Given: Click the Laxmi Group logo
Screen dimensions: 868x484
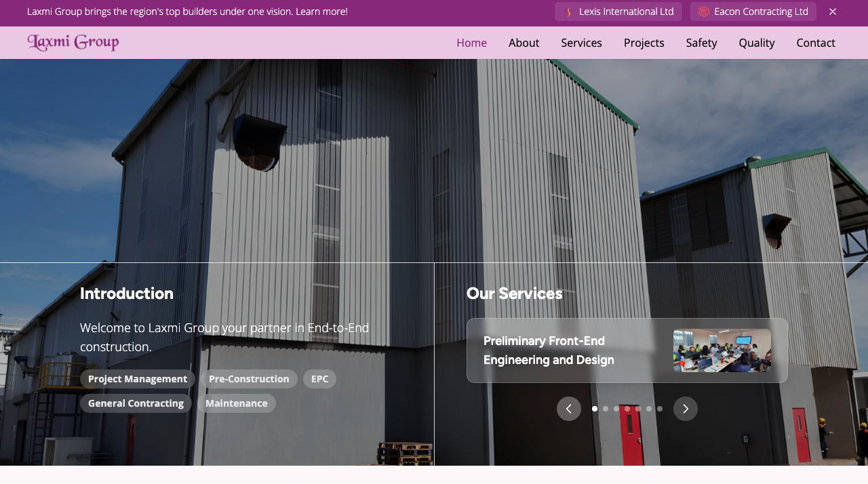Looking at the screenshot, I should [73, 43].
